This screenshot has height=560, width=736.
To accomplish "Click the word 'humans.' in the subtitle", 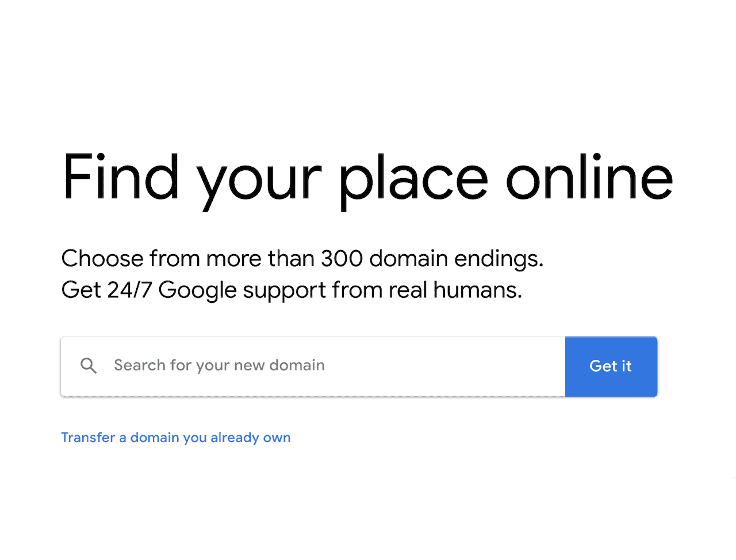I will tap(477, 290).
